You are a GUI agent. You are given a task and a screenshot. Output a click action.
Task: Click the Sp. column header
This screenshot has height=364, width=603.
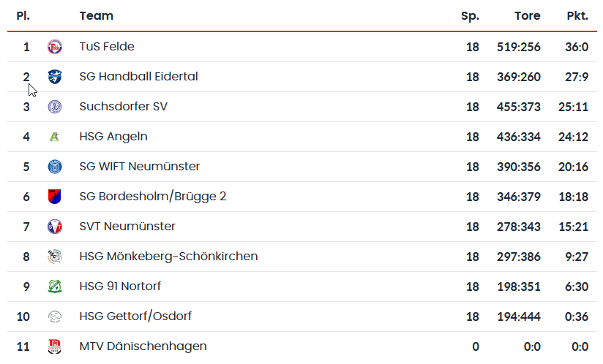click(470, 16)
